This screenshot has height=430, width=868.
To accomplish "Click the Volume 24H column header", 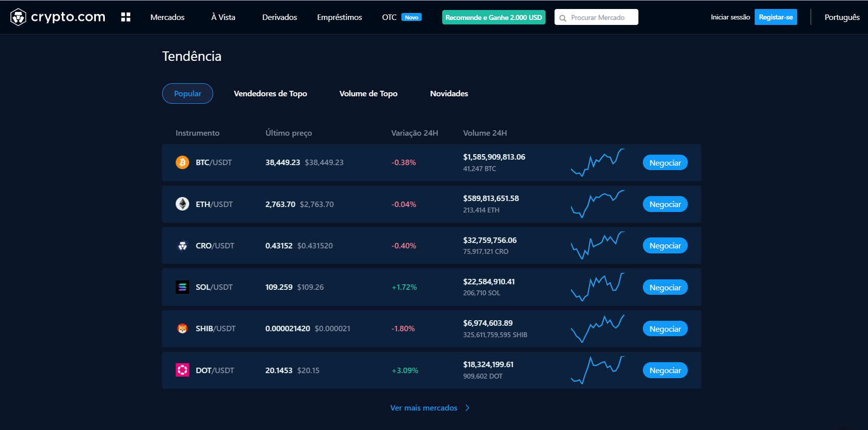I will (x=485, y=133).
